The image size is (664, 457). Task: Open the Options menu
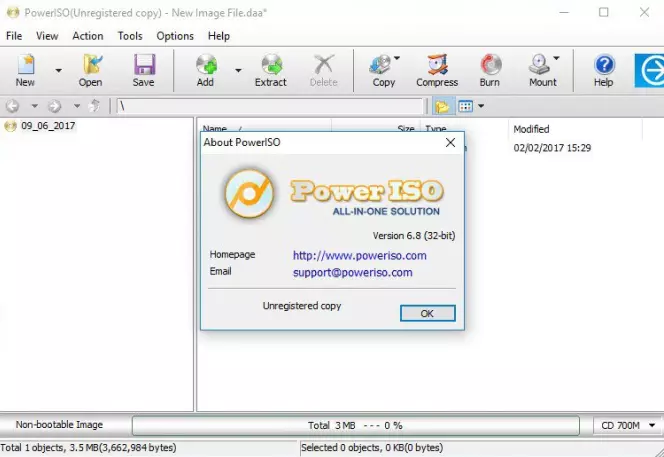point(175,36)
